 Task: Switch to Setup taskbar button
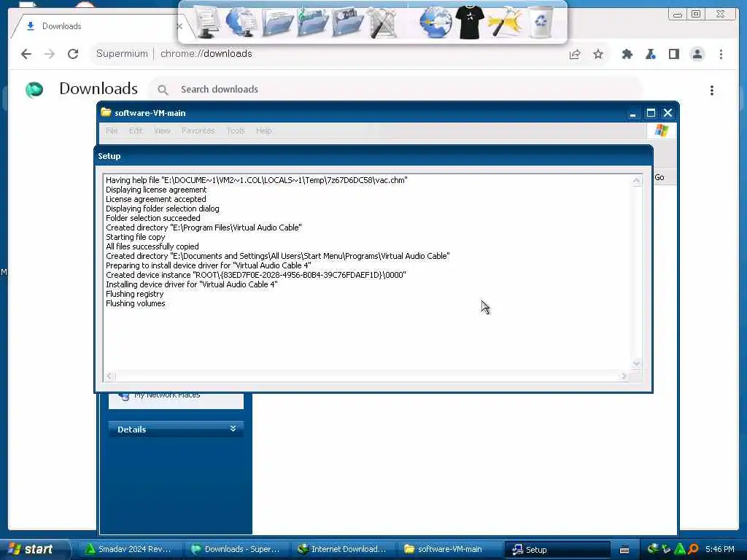coord(557,549)
